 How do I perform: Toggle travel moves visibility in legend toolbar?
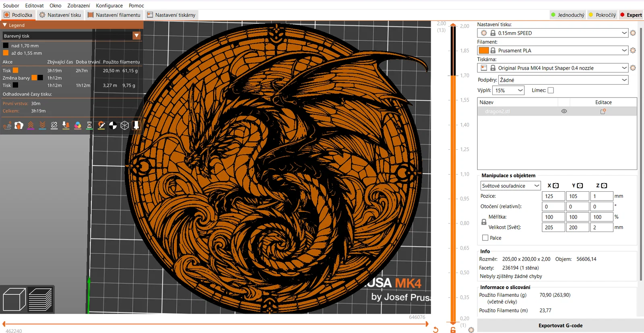pos(7,126)
